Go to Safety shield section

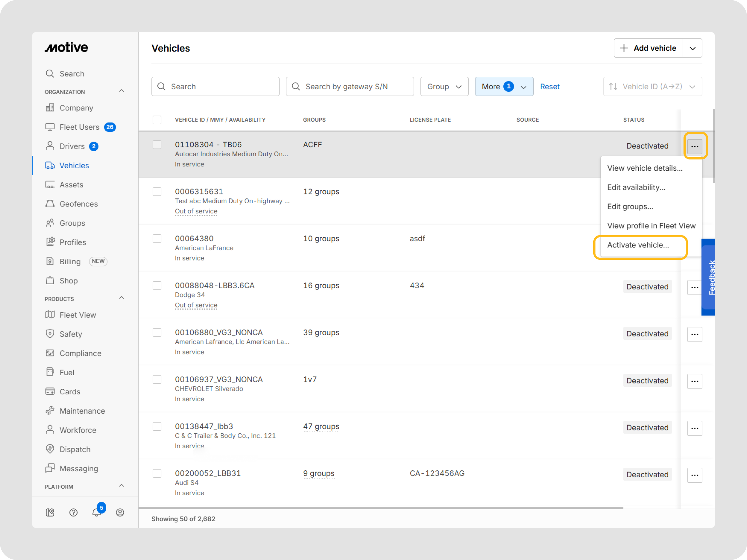(71, 334)
